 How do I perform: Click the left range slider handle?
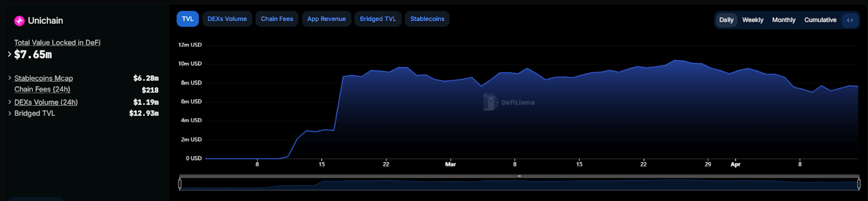coord(180,184)
